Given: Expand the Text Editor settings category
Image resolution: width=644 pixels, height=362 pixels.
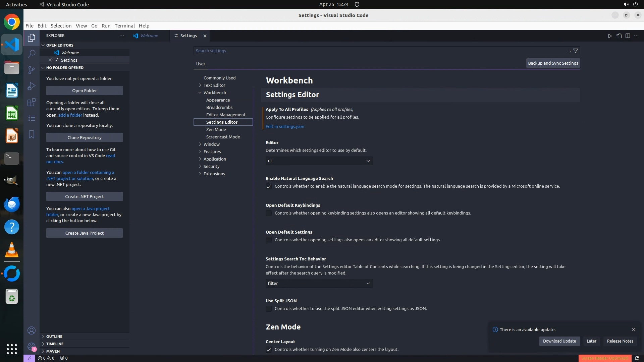Looking at the screenshot, I should coord(214,85).
